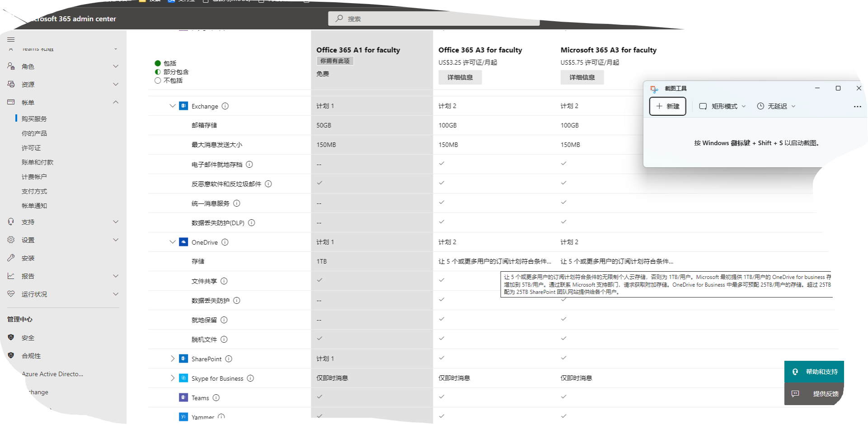View 详细信息 for Microsoft 365 A3
Screen dimensions: 868x425
click(582, 77)
